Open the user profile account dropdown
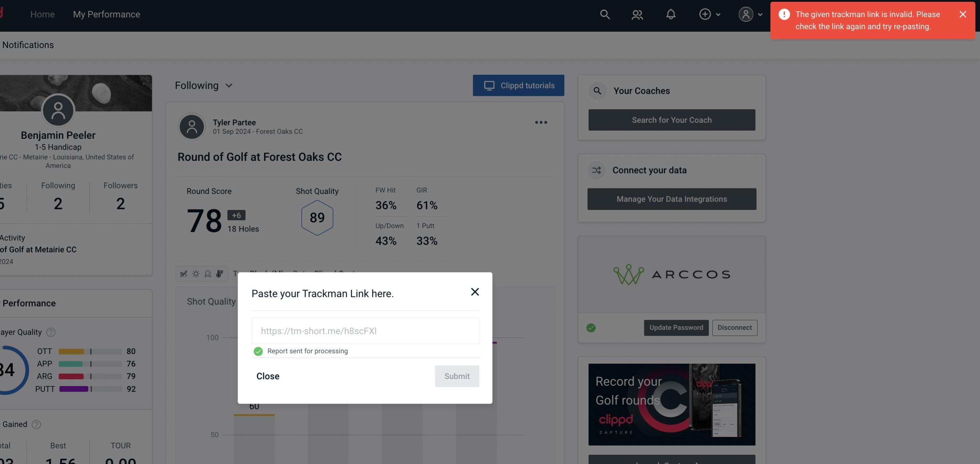Screen dimensions: 980x464 point(750,14)
